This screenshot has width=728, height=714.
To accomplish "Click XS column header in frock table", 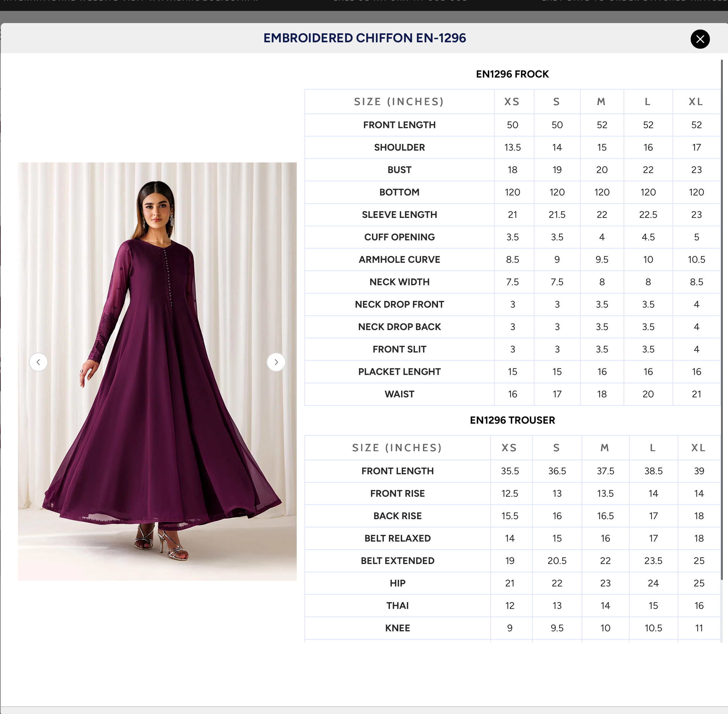I will (x=512, y=102).
